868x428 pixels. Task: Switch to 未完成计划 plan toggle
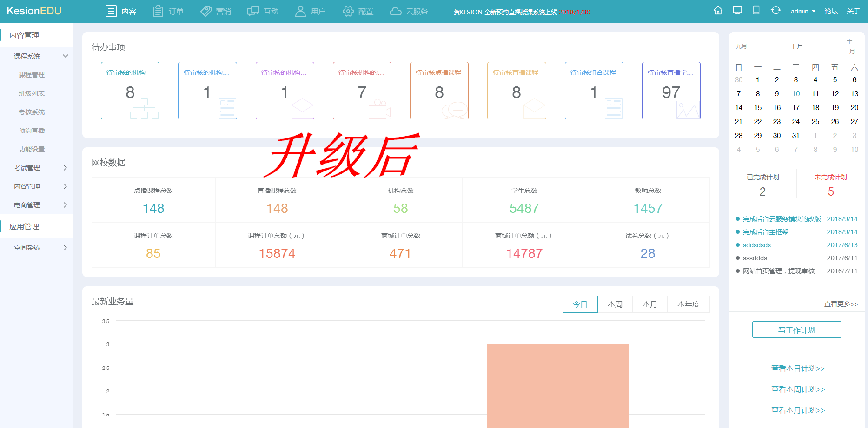coord(831,177)
